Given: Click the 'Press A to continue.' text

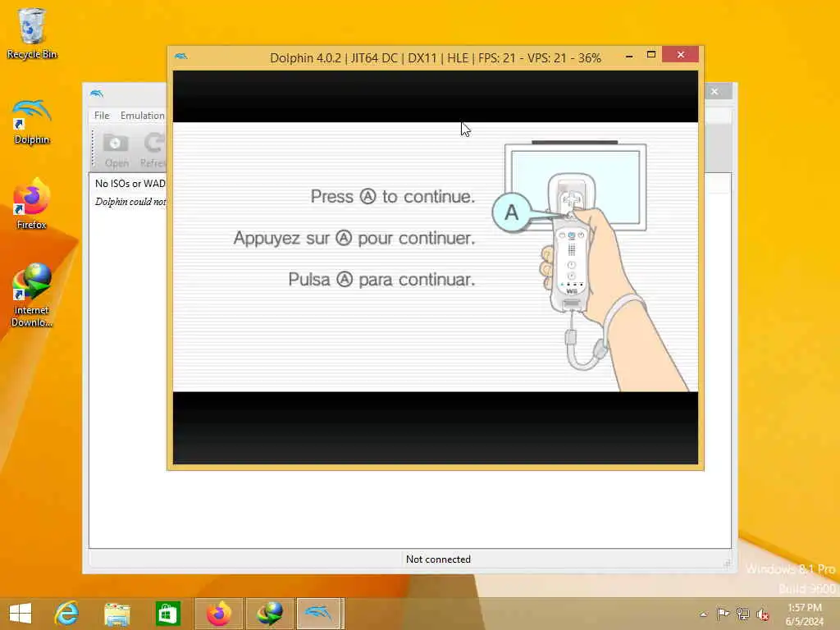Looking at the screenshot, I should coord(393,197).
